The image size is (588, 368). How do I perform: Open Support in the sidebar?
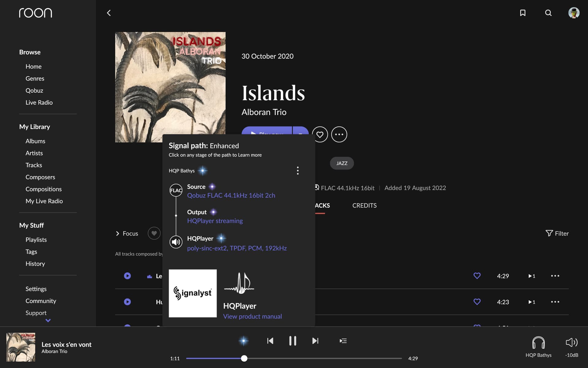tap(36, 313)
